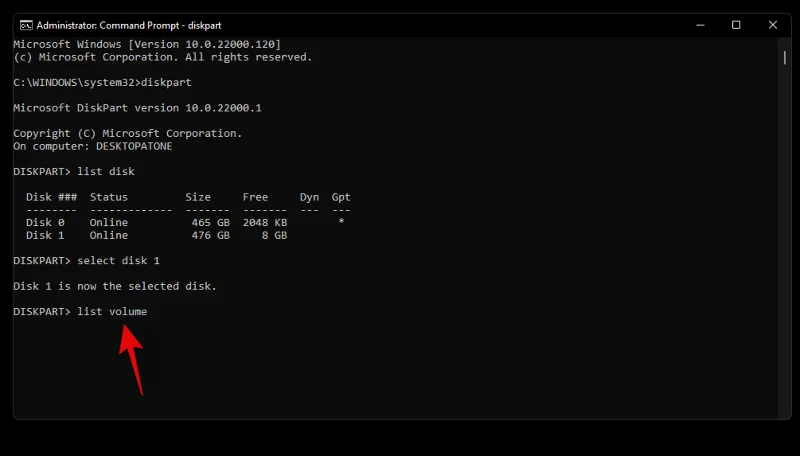
Task: Select the Disk 0 row label
Action: click(45, 223)
